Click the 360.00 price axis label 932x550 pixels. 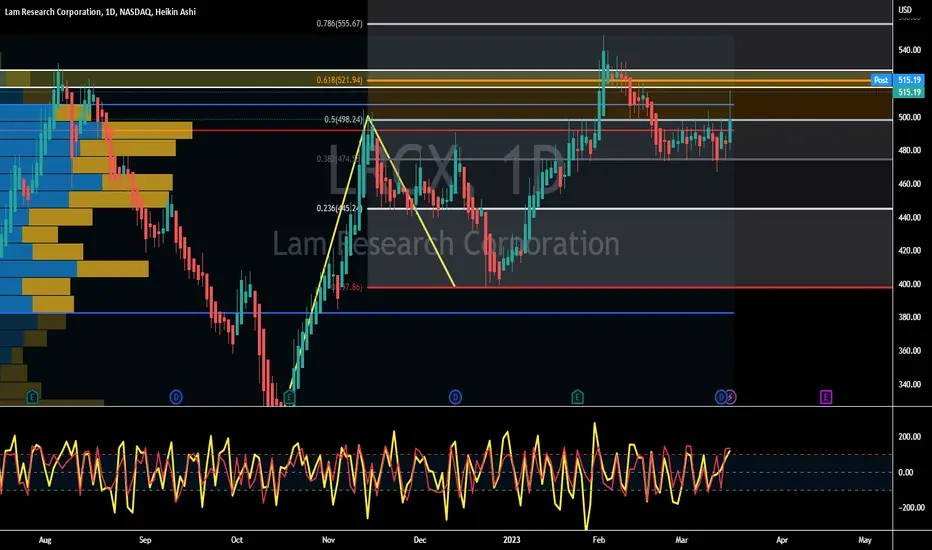point(909,350)
